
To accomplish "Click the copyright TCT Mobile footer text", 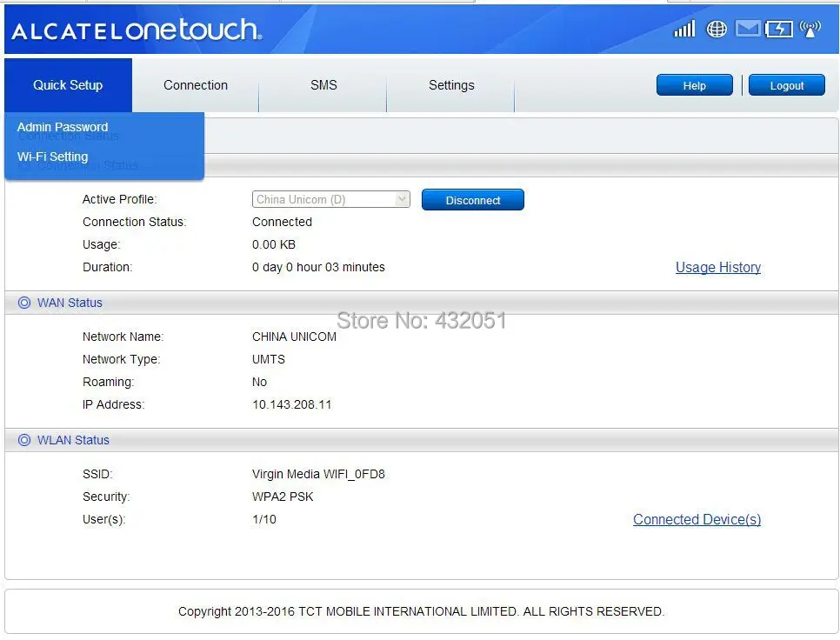I will pyautogui.click(x=421, y=611).
